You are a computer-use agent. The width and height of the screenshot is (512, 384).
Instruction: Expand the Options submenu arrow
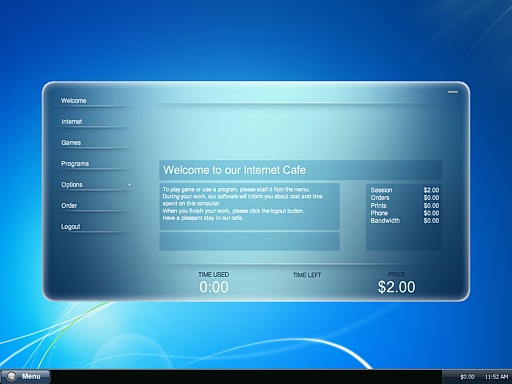click(x=130, y=184)
